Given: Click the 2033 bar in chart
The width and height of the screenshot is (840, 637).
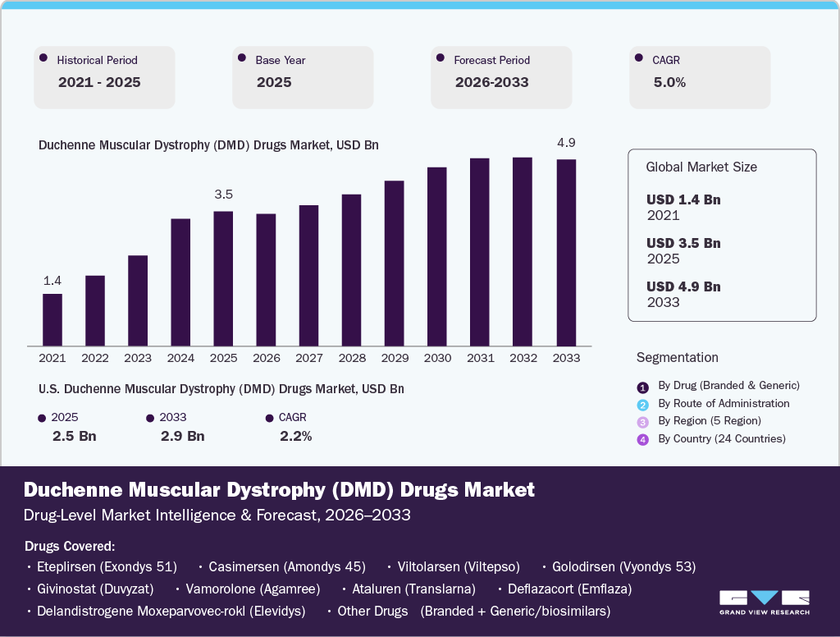Looking at the screenshot, I should click(566, 253).
